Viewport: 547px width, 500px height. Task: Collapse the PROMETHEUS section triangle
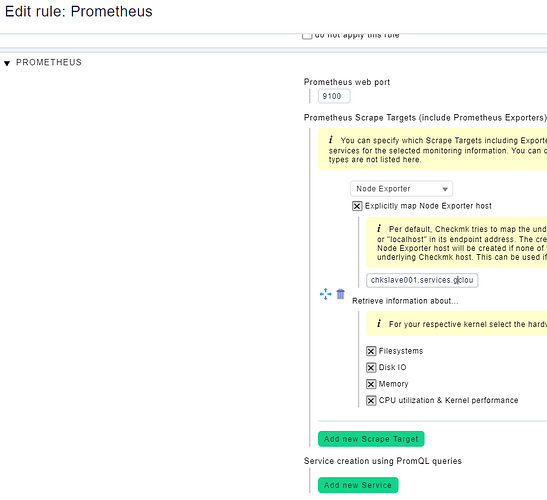click(7, 63)
